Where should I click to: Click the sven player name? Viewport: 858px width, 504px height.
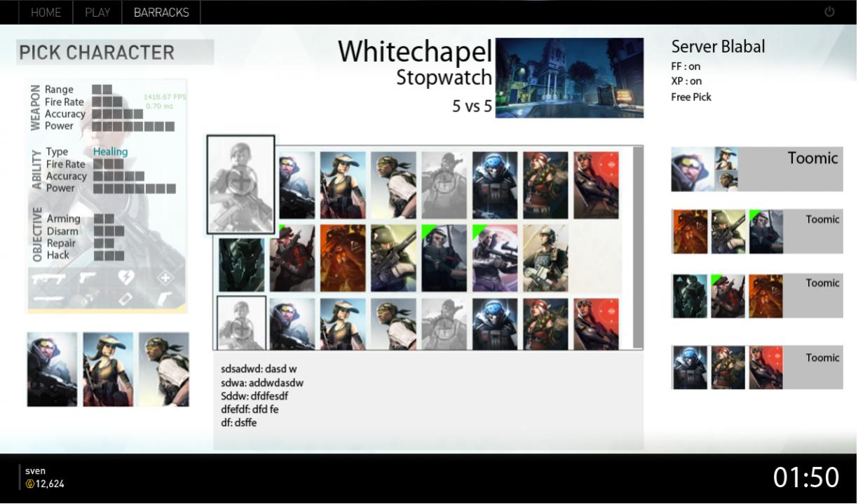[x=35, y=471]
